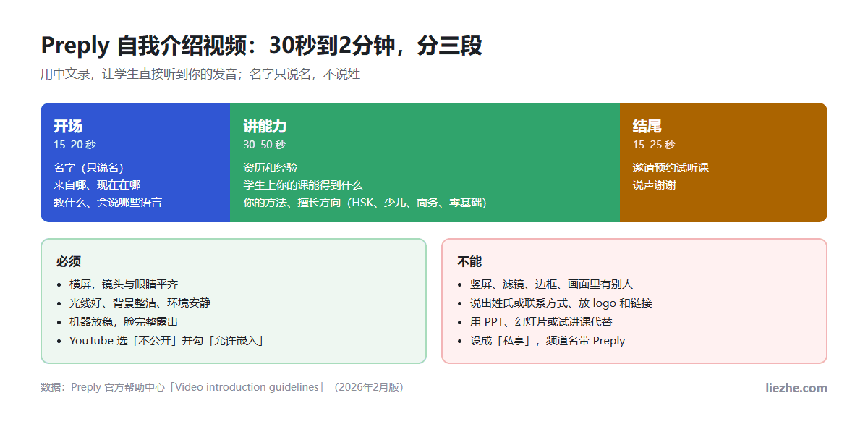Click the bullet starting "竖屏、滤镜、边框"
868x427 pixels.
point(551,284)
